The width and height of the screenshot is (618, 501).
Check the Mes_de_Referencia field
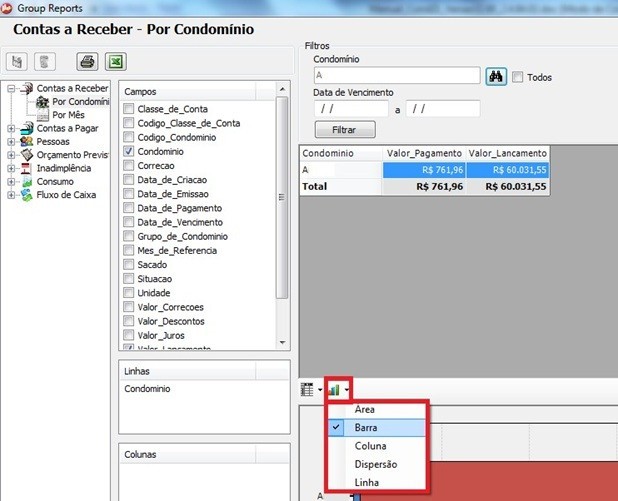(128, 250)
